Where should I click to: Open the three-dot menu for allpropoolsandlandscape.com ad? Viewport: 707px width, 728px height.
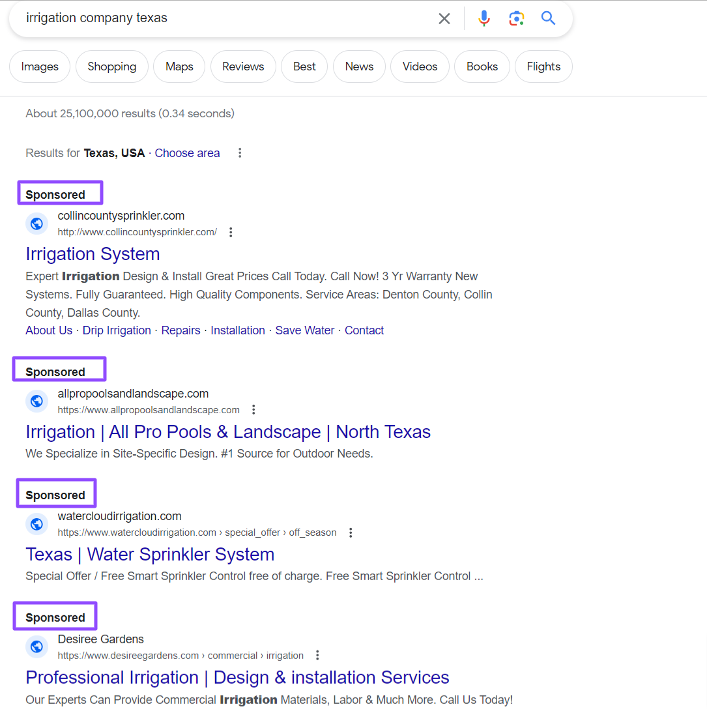253,409
